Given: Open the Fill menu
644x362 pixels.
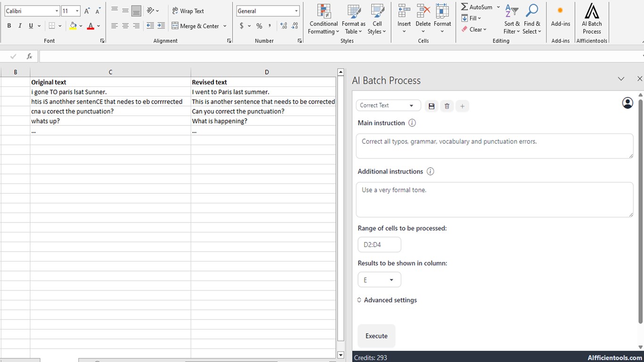Looking at the screenshot, I should click(x=471, y=18).
